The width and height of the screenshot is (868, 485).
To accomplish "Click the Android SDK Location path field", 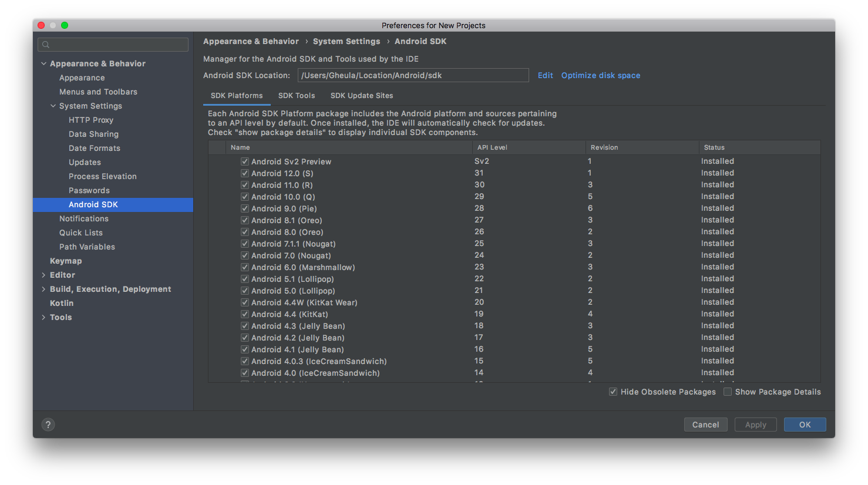I will point(413,75).
